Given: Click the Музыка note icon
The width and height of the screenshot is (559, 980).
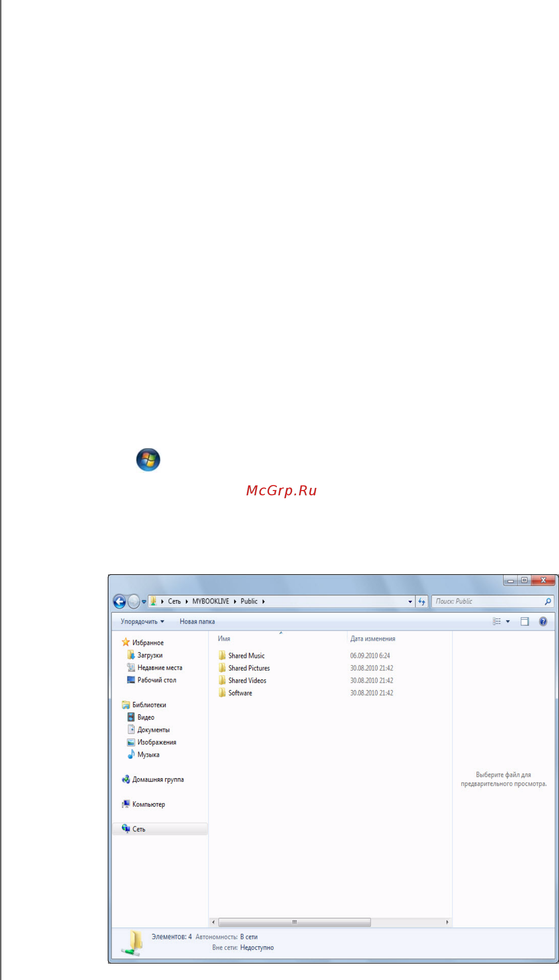Looking at the screenshot, I should (x=131, y=754).
